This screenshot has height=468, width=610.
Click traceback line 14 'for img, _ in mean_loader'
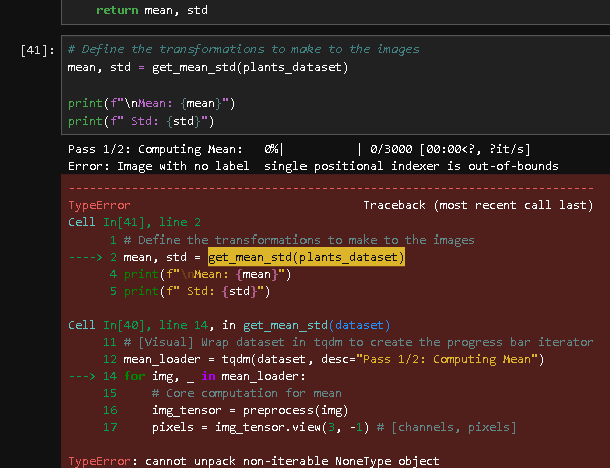[215, 376]
